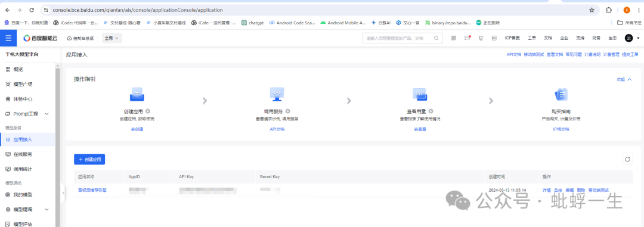
Task: Collapse the 操作指引 panel with 收起
Action: click(624, 79)
